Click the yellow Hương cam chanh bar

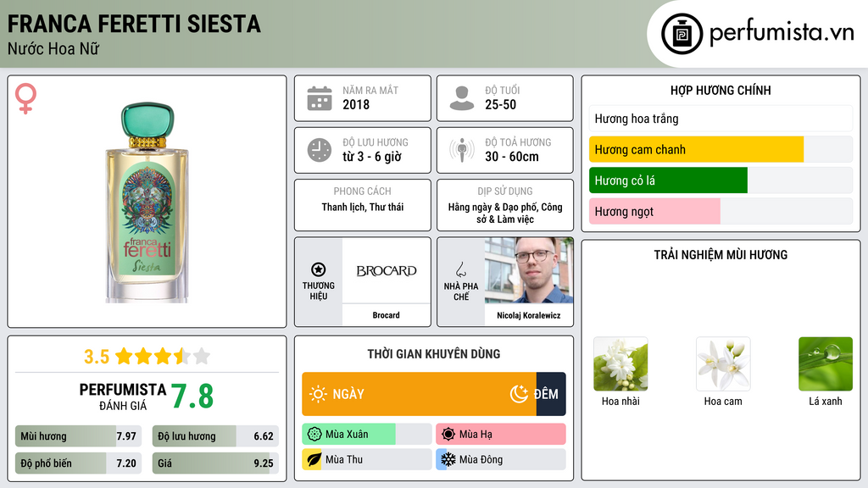696,149
